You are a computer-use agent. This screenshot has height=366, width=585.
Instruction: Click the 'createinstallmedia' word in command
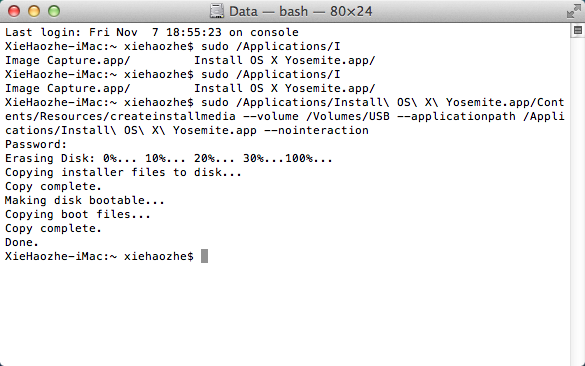pyautogui.click(x=172, y=116)
